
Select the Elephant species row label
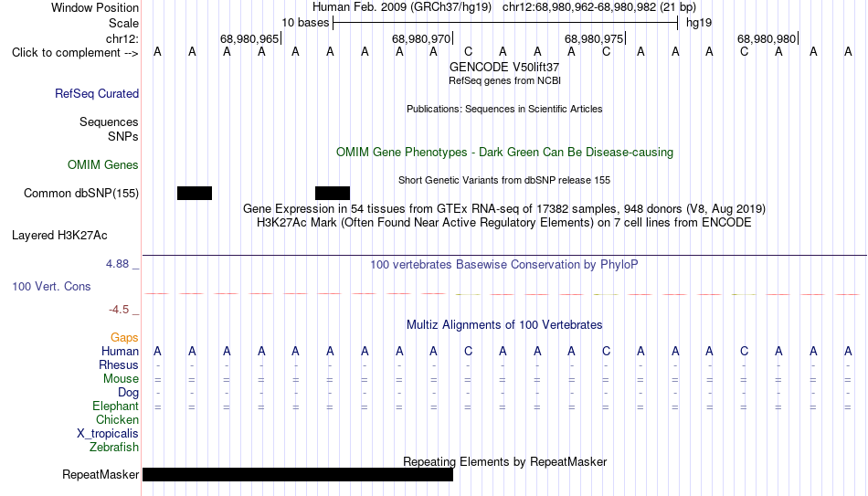116,406
